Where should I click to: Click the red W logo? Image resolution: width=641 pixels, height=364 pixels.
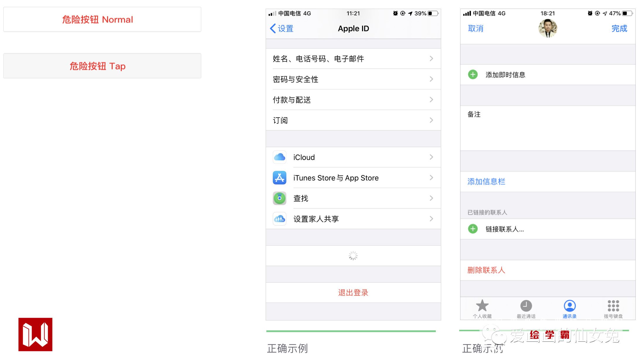(35, 334)
